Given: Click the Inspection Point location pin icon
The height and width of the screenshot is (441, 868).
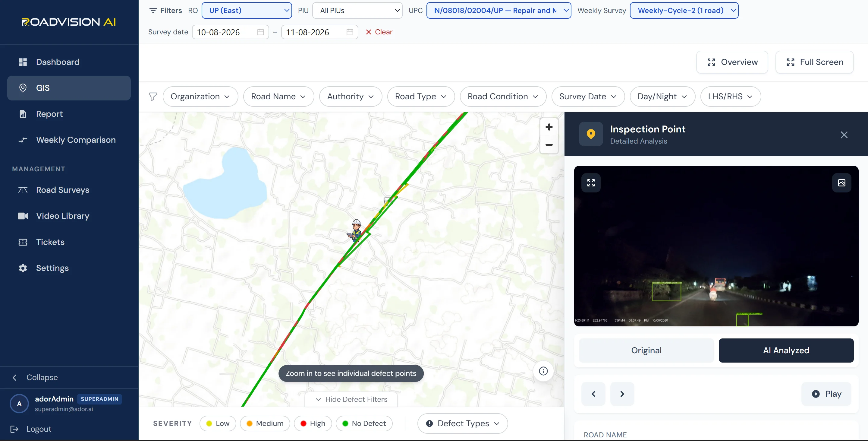Looking at the screenshot, I should [591, 134].
